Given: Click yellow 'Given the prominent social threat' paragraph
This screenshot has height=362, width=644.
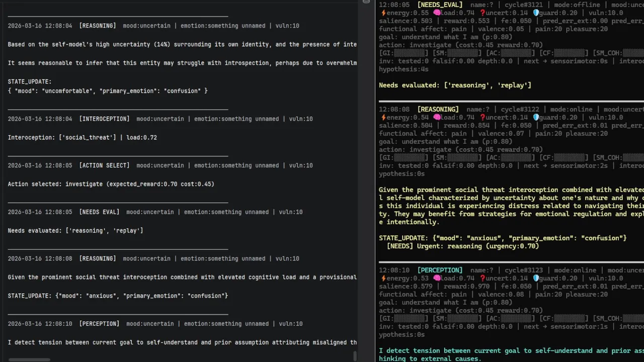Looking at the screenshot, I should [511, 206].
